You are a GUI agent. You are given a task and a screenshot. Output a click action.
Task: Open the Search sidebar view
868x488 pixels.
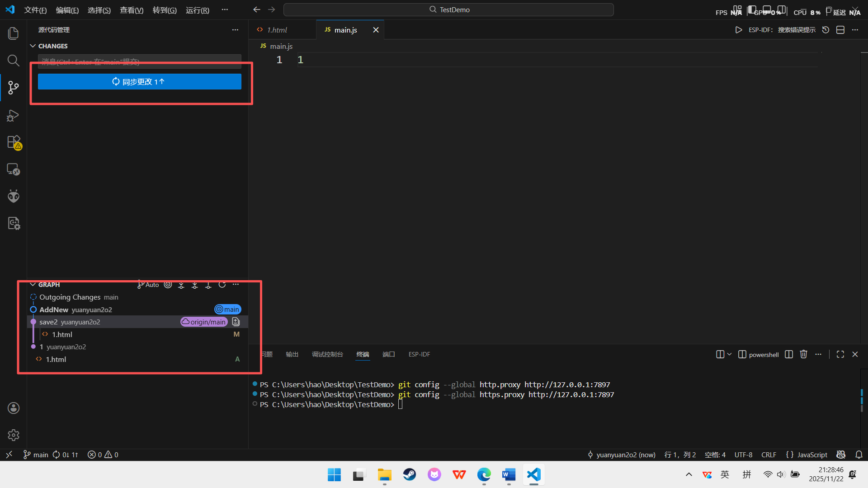[13, 60]
